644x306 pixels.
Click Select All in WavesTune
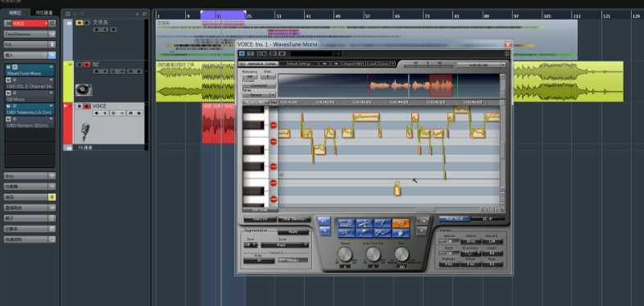click(261, 220)
